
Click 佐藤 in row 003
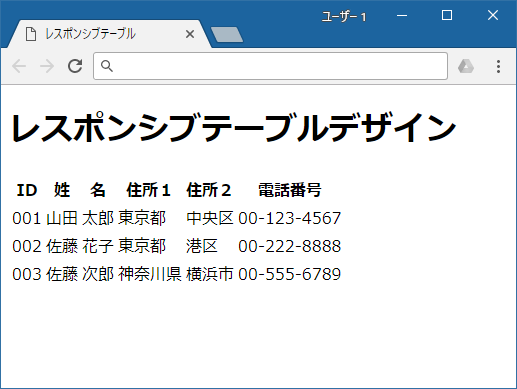62,274
